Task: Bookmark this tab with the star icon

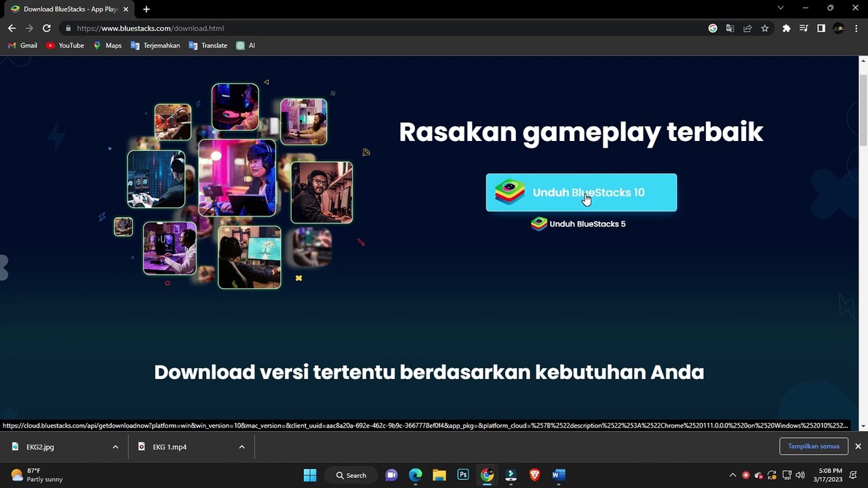Action: coord(765,28)
